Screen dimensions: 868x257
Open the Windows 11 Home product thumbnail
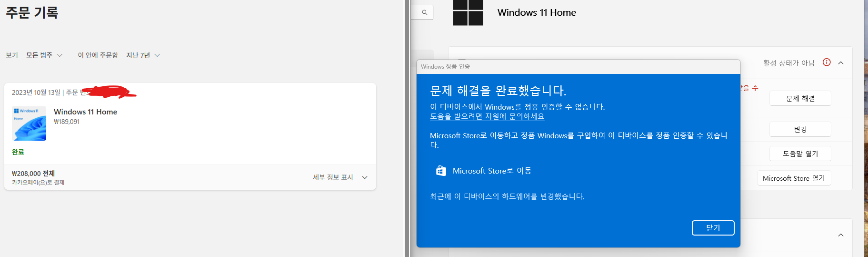pos(29,123)
